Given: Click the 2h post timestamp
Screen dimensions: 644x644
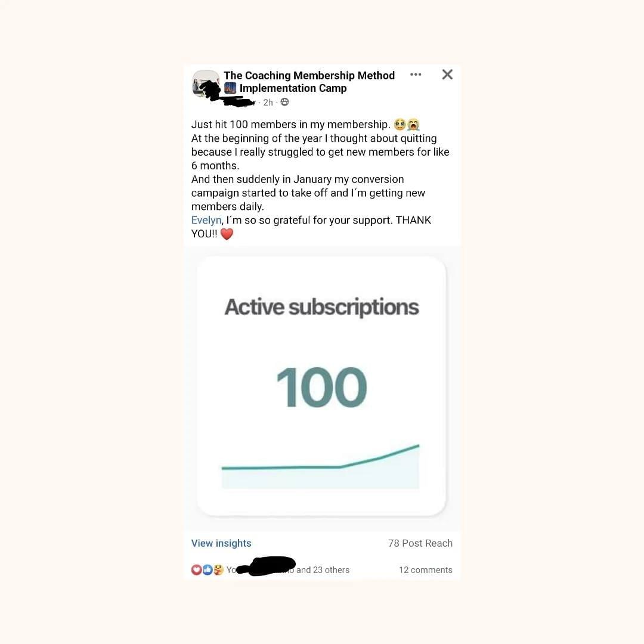Looking at the screenshot, I should coord(268,103).
